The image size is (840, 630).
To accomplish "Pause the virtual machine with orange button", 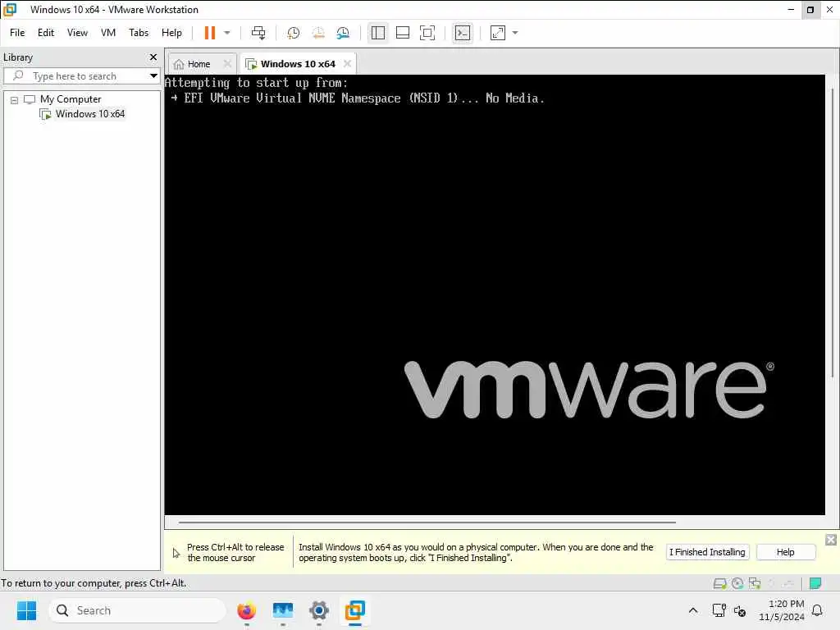I will point(209,33).
